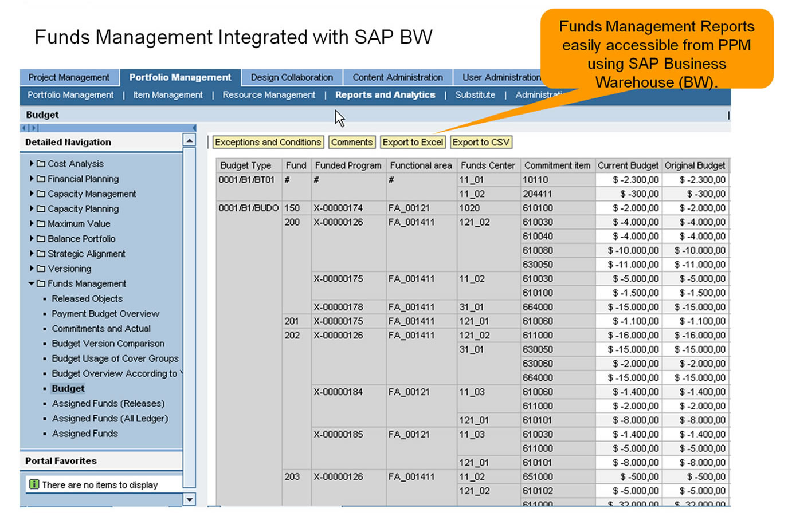Expand the Maximum Value tree node
Viewport: 788px width, 532px height.
[32, 223]
